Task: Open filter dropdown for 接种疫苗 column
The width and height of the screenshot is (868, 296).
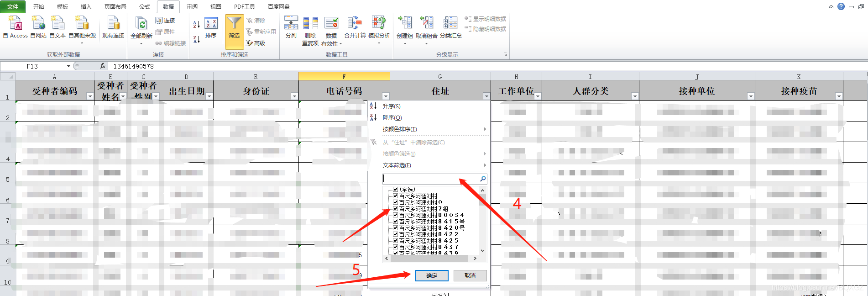Action: pos(839,96)
